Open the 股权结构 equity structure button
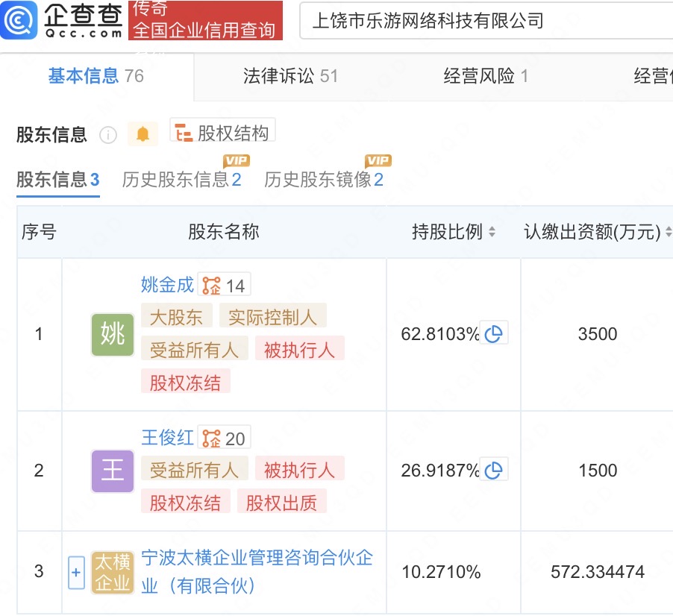673x616 pixels. click(222, 133)
